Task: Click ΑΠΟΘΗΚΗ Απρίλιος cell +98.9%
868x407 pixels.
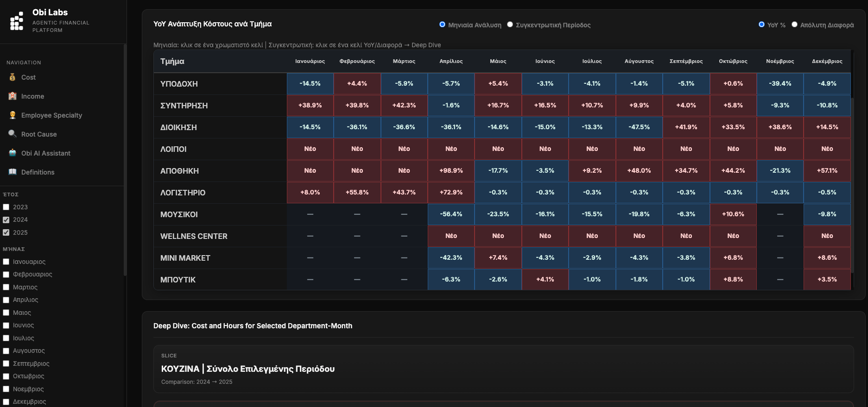Action: point(451,171)
